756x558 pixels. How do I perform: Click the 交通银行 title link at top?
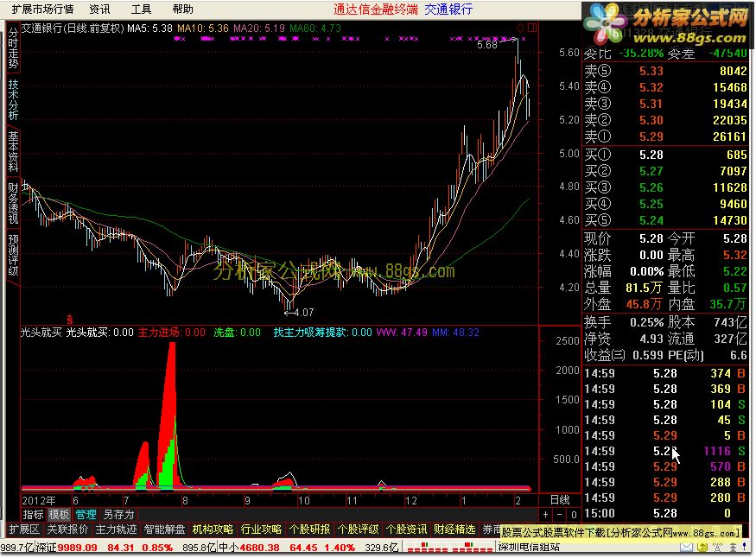[448, 9]
